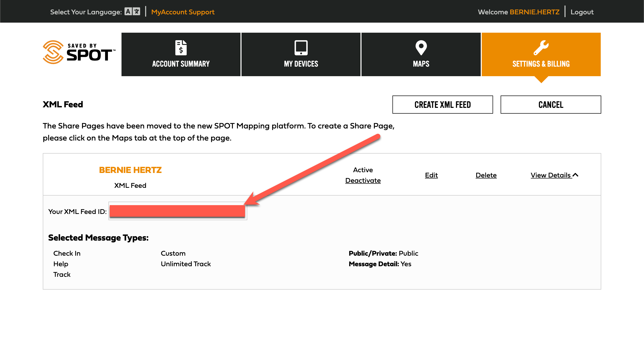644x362 pixels.
Task: Click the Help message type
Action: [x=61, y=264]
